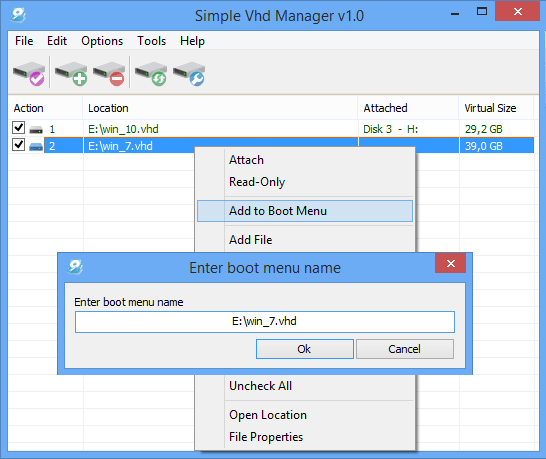
Task: Click the refresh VHD list toolbar icon
Action: pos(151,73)
